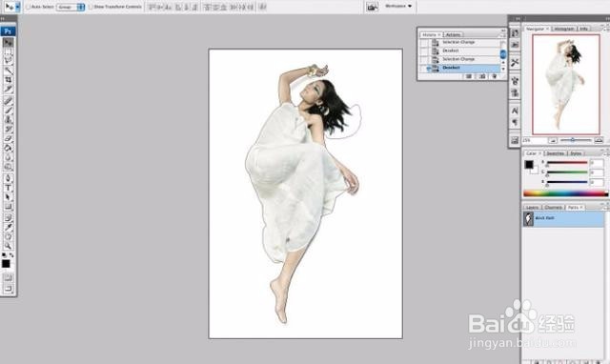Swap foreground and background colors
The width and height of the screenshot is (610, 364).
click(11, 255)
